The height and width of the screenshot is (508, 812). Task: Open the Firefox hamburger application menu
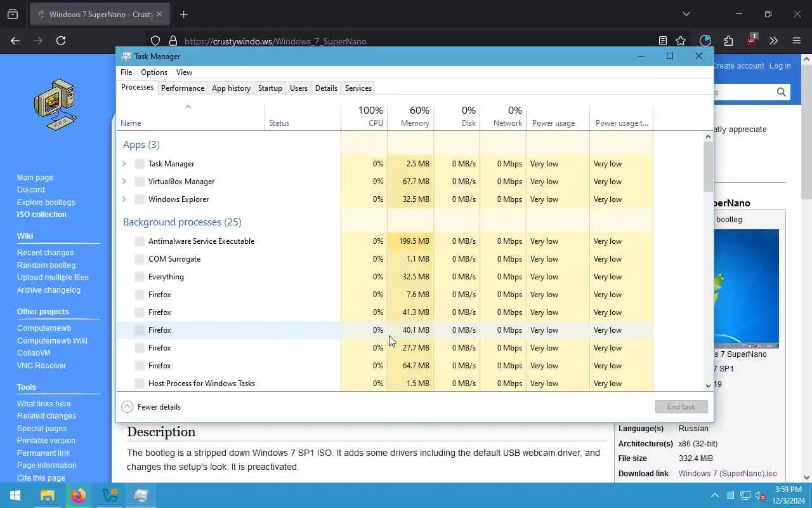797,41
